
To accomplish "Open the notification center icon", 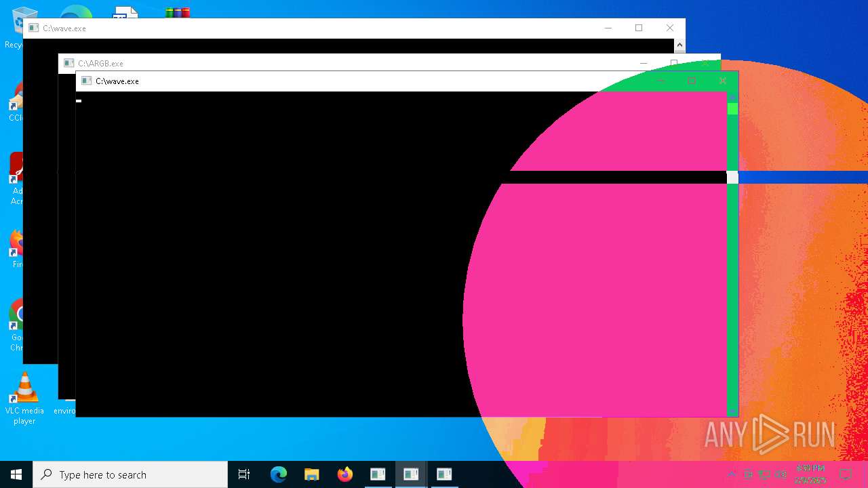I will [x=845, y=474].
